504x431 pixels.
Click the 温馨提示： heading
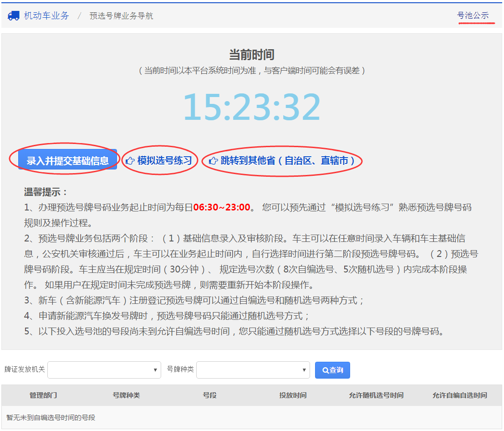pos(46,192)
